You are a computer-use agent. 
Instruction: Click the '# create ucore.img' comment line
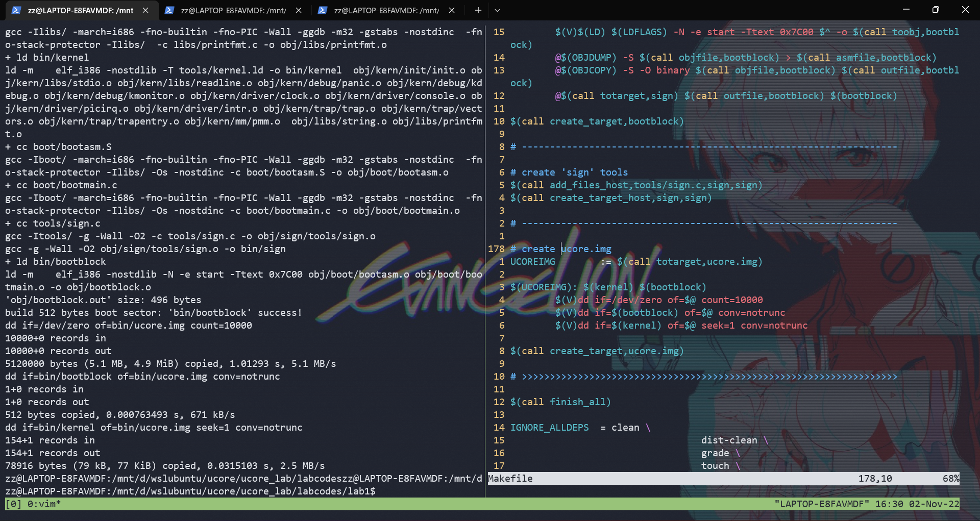[561, 249]
